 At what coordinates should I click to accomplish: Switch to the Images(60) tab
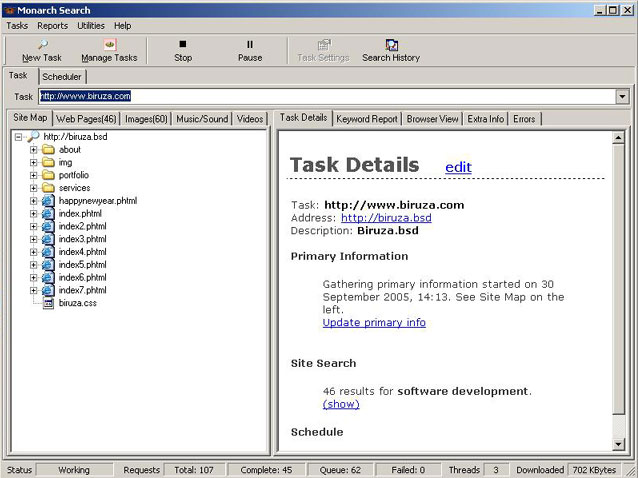click(x=146, y=119)
